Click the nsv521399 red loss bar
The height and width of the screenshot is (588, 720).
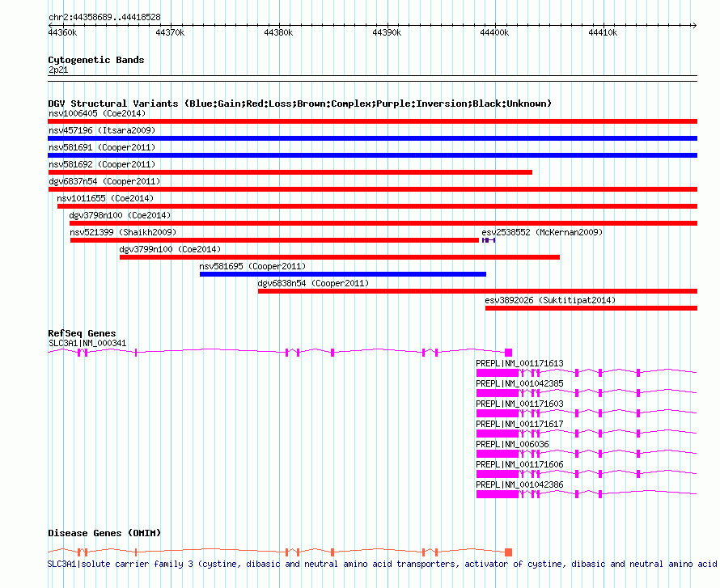coord(274,240)
